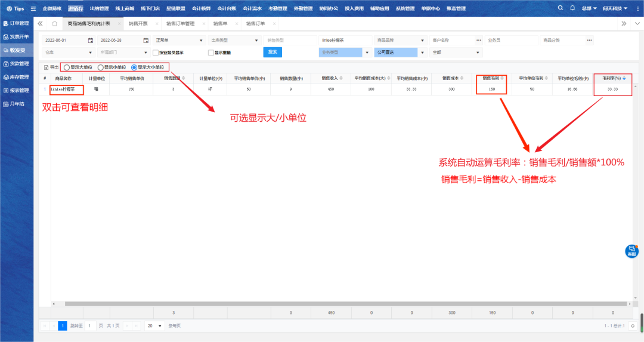Select the 显示大单位 radio button
Image resolution: width=644 pixels, height=342 pixels.
(66, 67)
